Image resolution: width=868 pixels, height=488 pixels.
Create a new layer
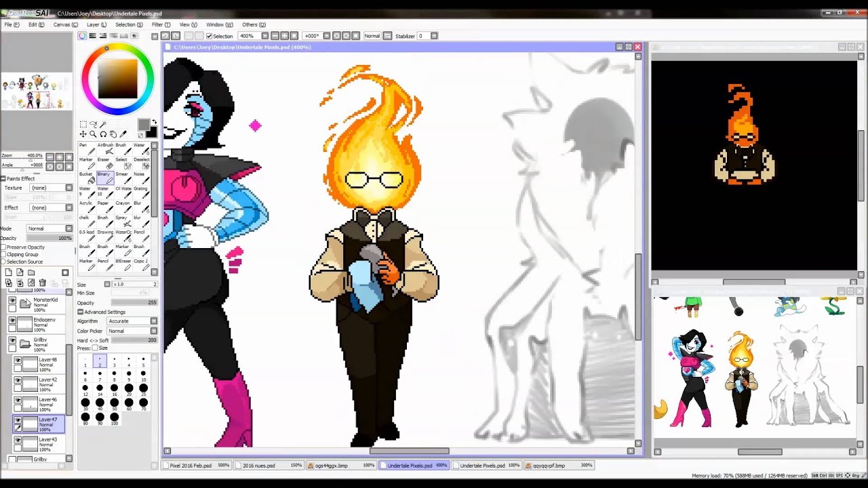pyautogui.click(x=8, y=272)
